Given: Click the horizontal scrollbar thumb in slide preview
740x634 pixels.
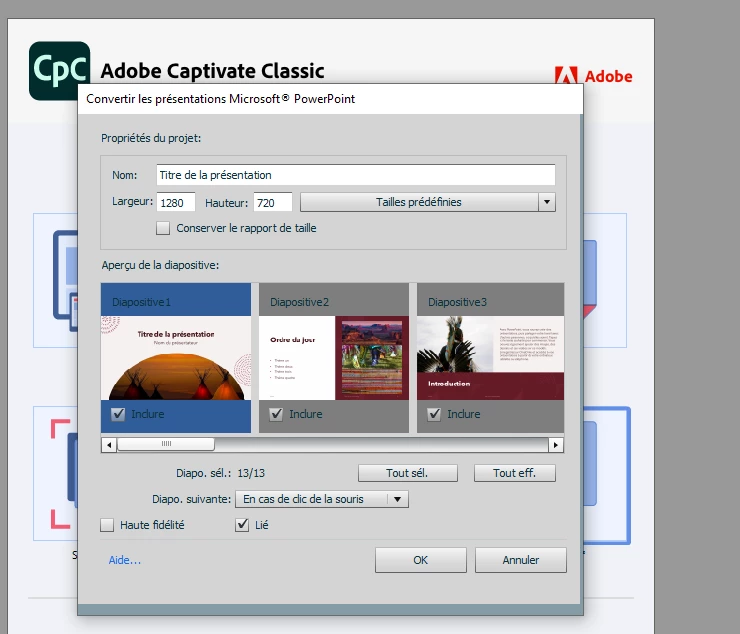Looking at the screenshot, I should pyautogui.click(x=166, y=444).
